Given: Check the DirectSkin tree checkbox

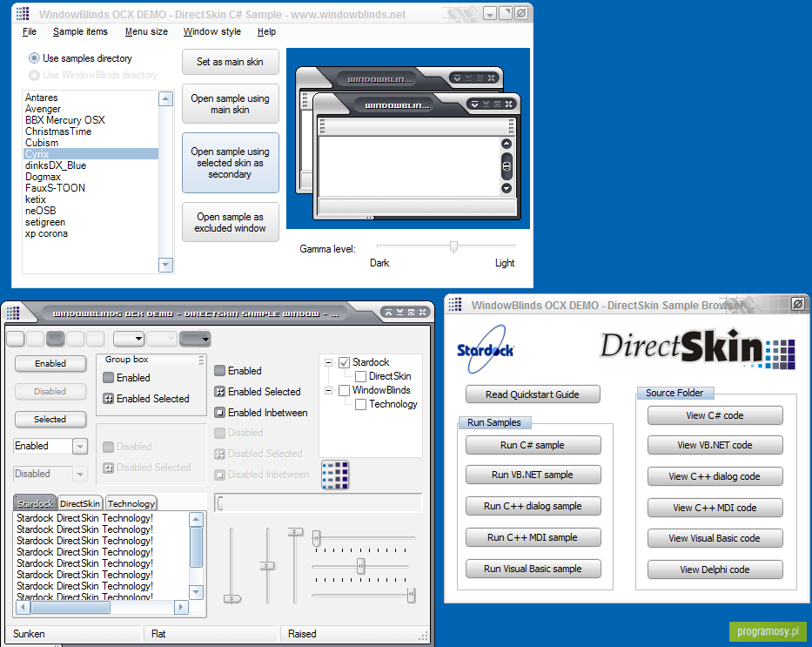Looking at the screenshot, I should (361, 376).
